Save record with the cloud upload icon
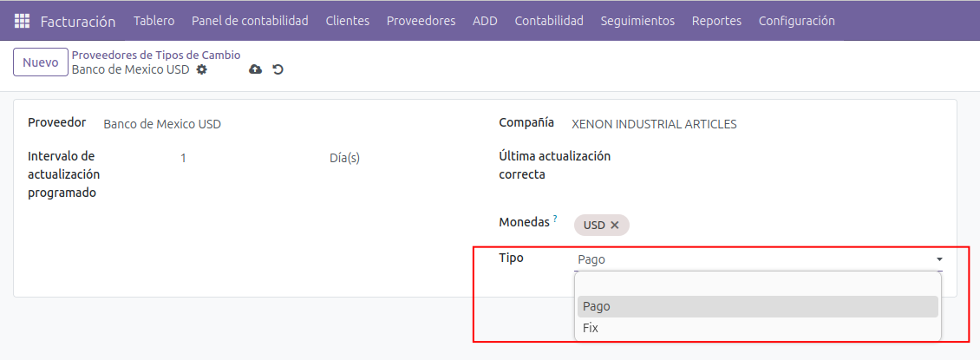Viewport: 980px width, 360px height. tap(255, 69)
